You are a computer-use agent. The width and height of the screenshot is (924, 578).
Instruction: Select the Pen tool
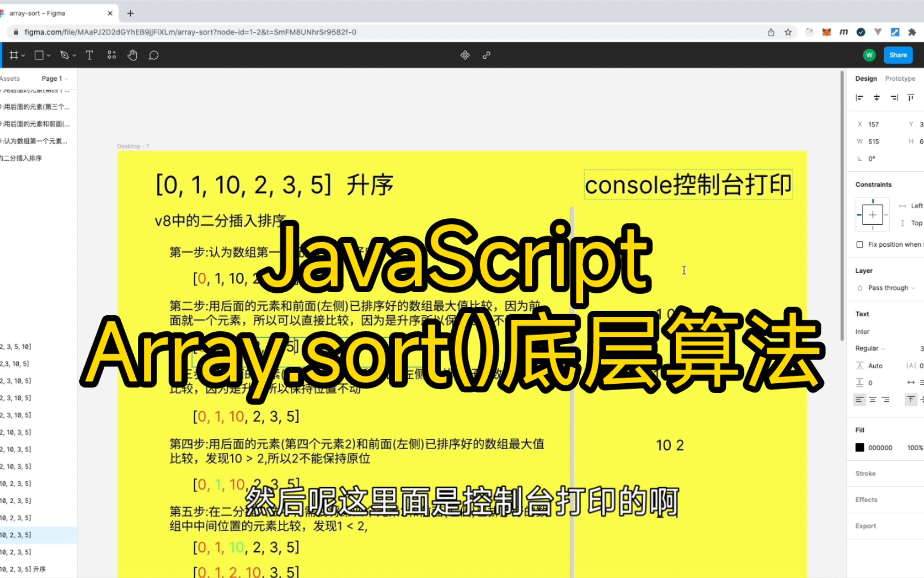[64, 55]
